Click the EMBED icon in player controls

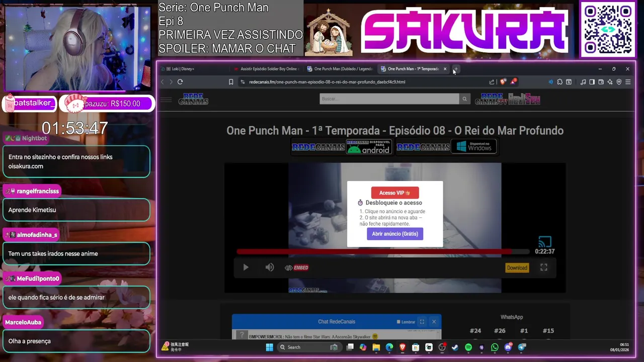click(x=296, y=267)
